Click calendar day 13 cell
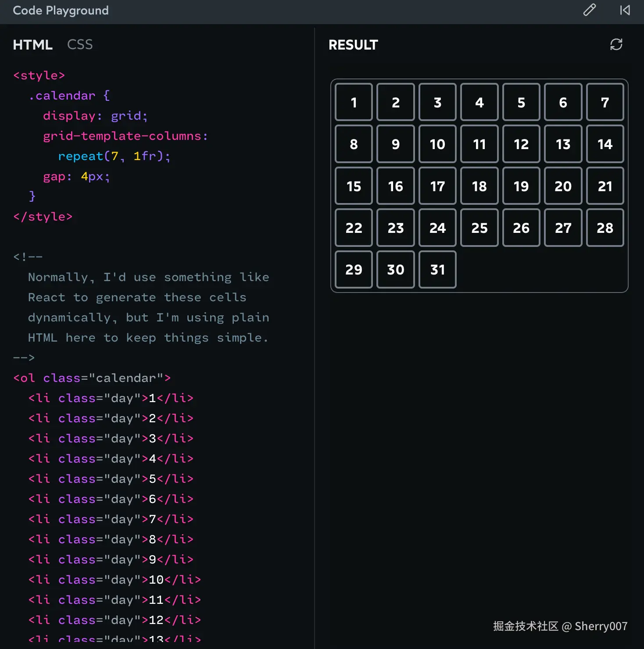The height and width of the screenshot is (649, 644). click(563, 144)
